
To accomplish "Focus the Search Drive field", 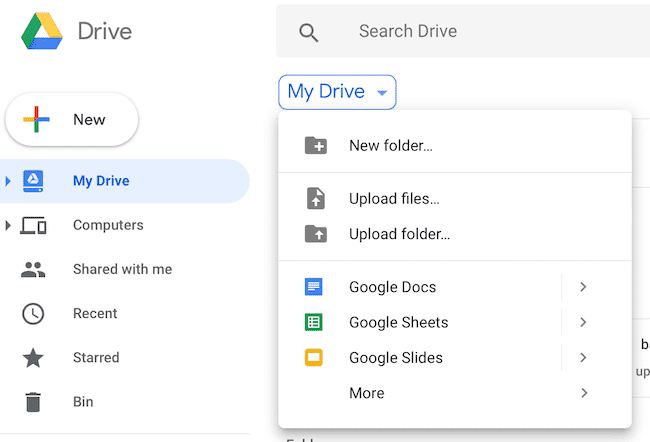I will pyautogui.click(x=463, y=31).
